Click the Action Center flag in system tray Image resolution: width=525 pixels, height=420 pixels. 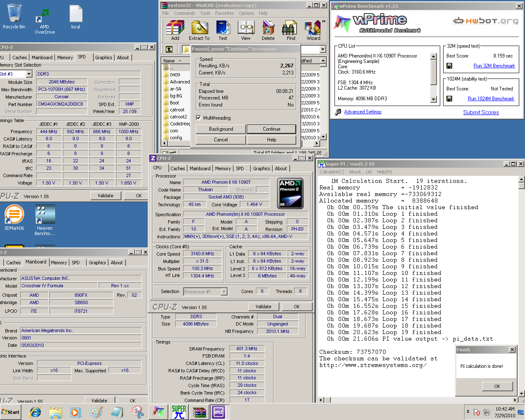point(477,412)
